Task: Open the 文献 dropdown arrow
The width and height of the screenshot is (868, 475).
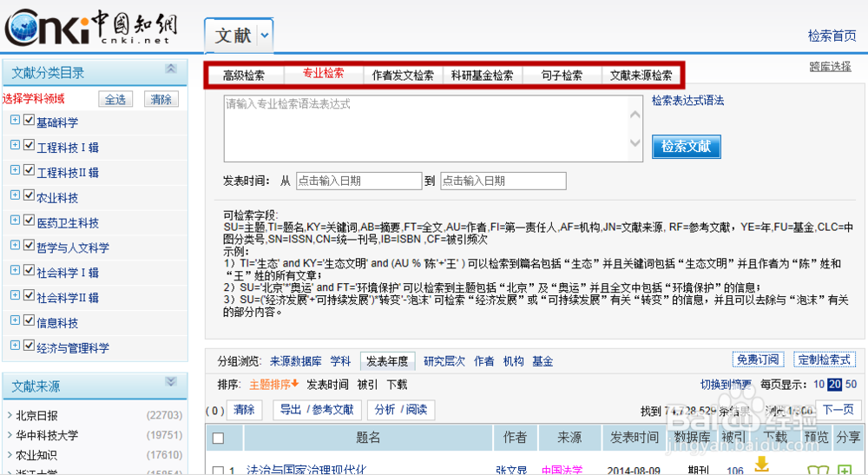Action: (x=265, y=36)
